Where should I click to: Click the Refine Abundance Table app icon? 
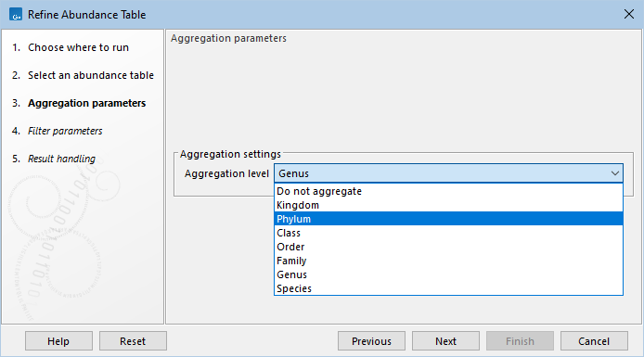click(16, 14)
